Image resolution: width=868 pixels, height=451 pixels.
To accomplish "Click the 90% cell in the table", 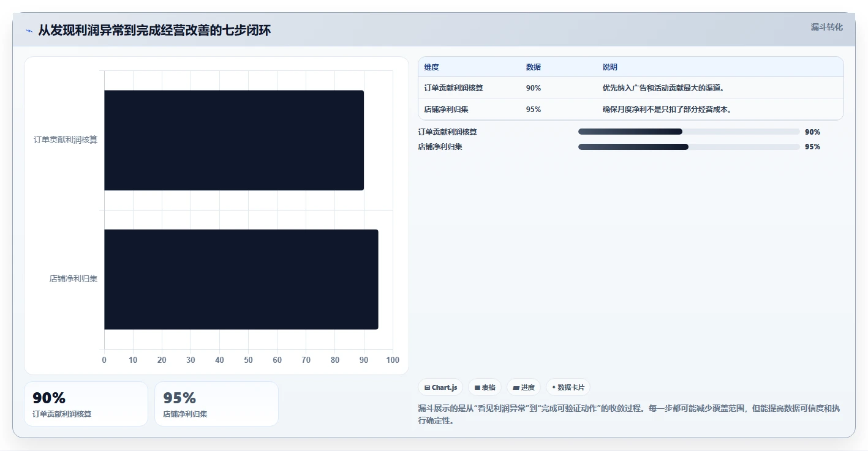I will (x=534, y=88).
